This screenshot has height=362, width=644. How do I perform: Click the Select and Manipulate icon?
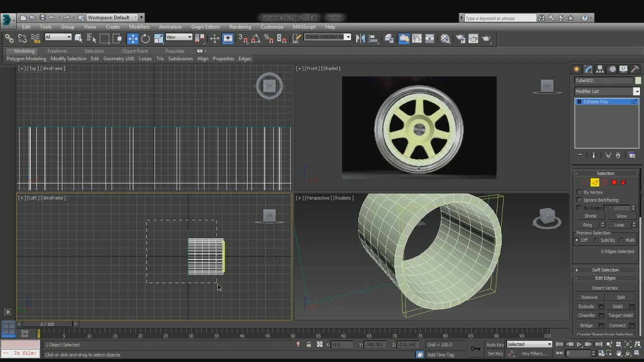coord(214,38)
